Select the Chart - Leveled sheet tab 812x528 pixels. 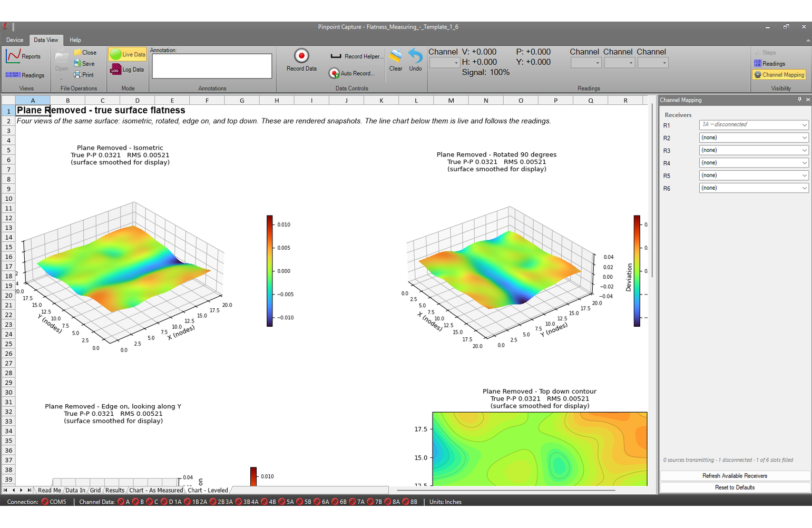(208, 490)
